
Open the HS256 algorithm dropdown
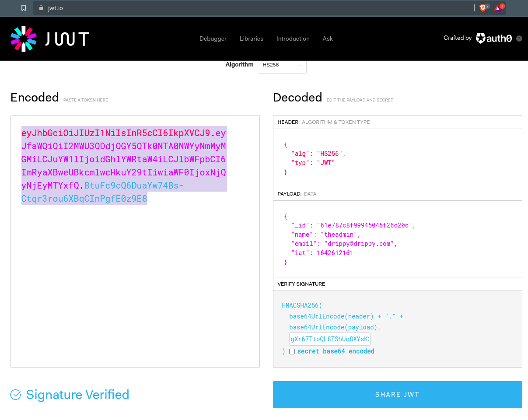click(x=282, y=65)
